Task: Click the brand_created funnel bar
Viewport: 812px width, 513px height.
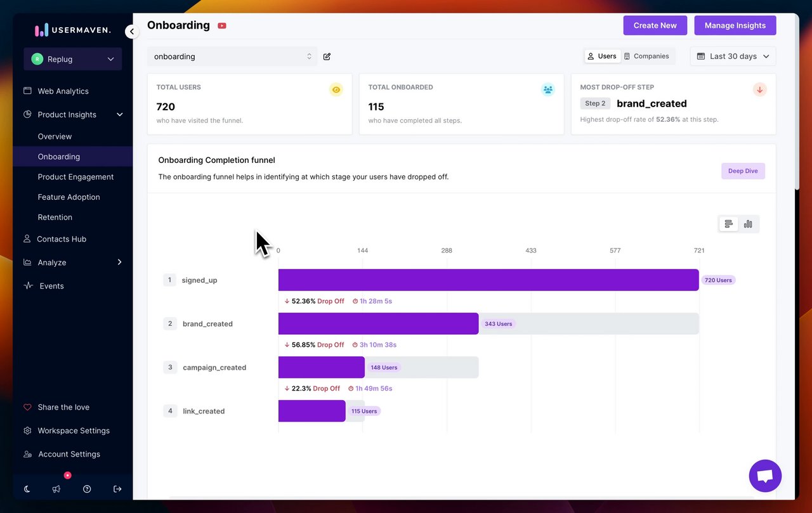Action: coord(378,324)
